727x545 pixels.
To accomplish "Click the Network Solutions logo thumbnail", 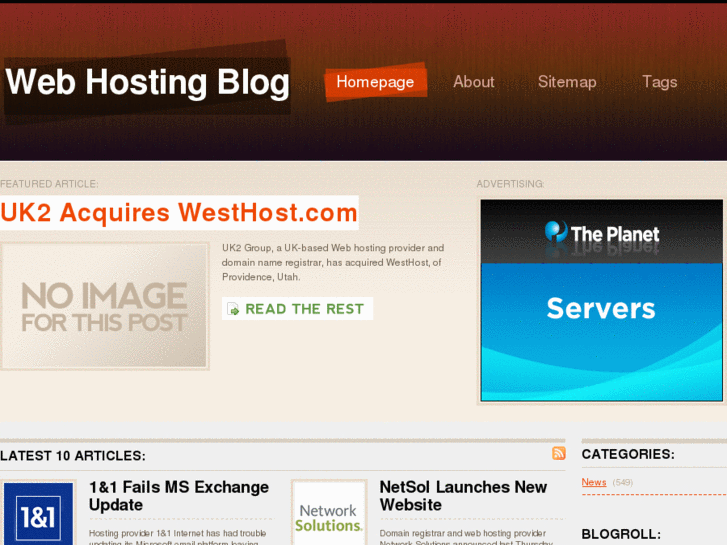I will point(329,513).
